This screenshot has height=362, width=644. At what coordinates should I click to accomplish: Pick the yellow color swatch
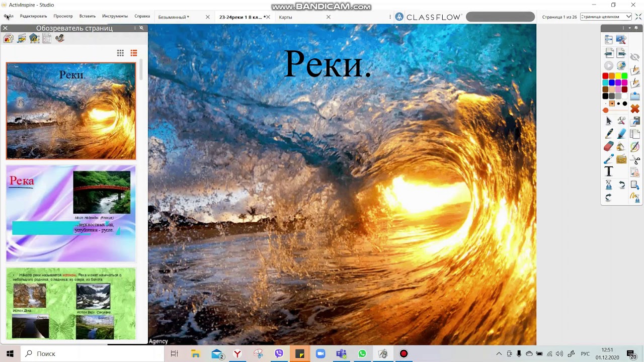coord(618,76)
